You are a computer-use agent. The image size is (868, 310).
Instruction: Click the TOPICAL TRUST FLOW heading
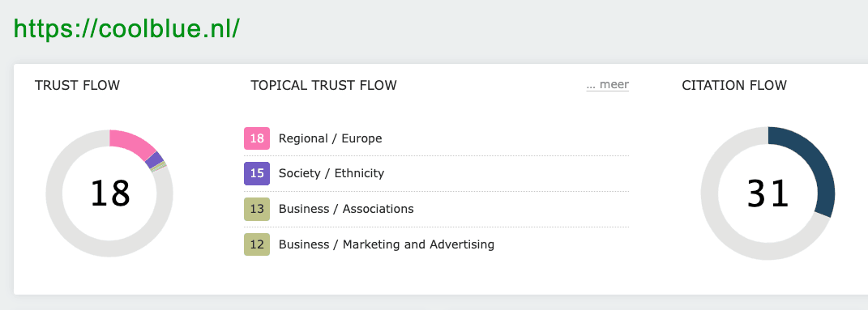(x=323, y=85)
